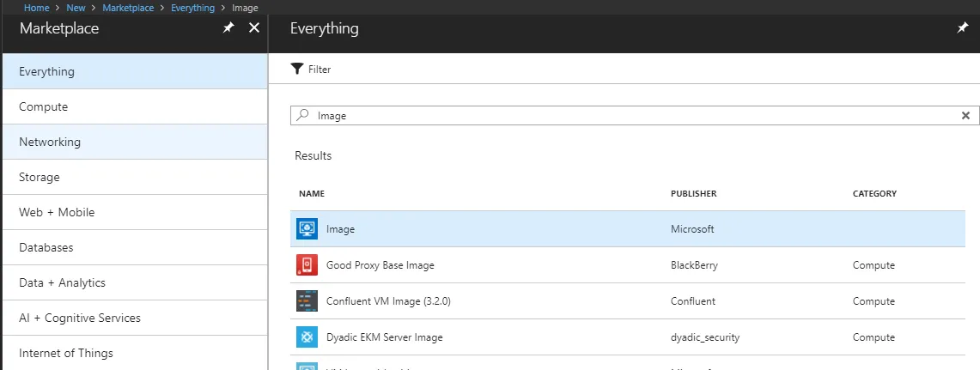Image resolution: width=980 pixels, height=370 pixels.
Task: Select the Networking category
Action: 50,142
